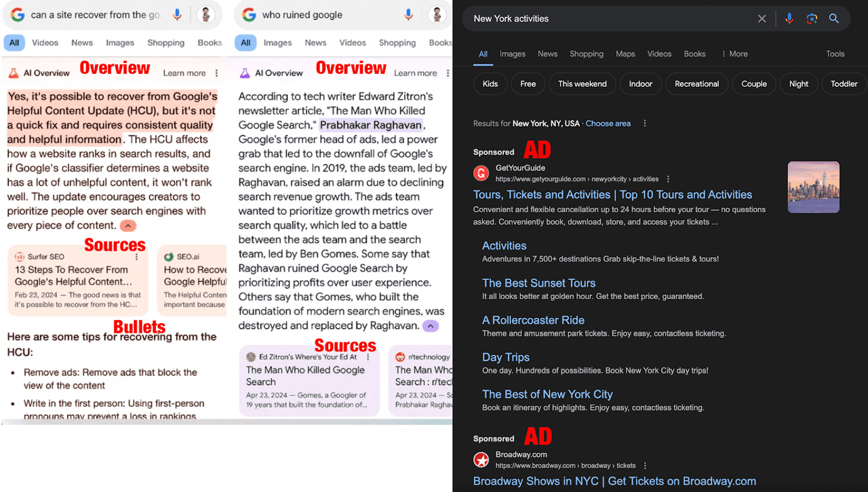868x492 pixels.
Task: Switch to Videos tab in the left panel
Action: [x=45, y=43]
